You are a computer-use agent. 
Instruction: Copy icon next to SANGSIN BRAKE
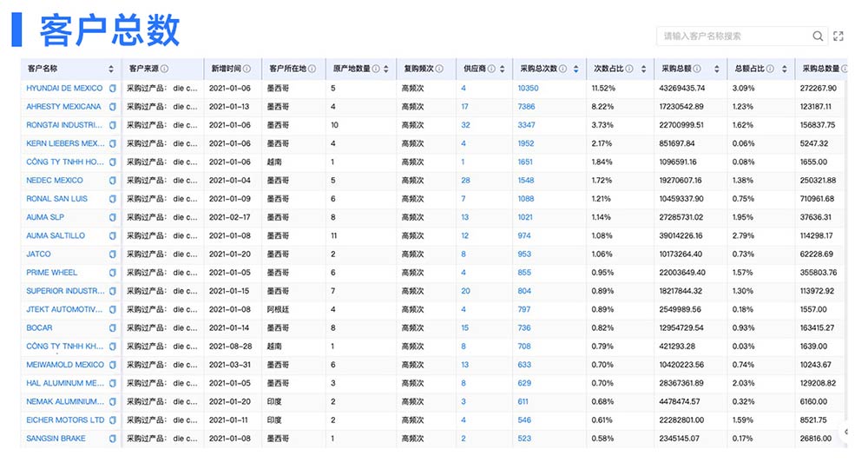[112, 439]
